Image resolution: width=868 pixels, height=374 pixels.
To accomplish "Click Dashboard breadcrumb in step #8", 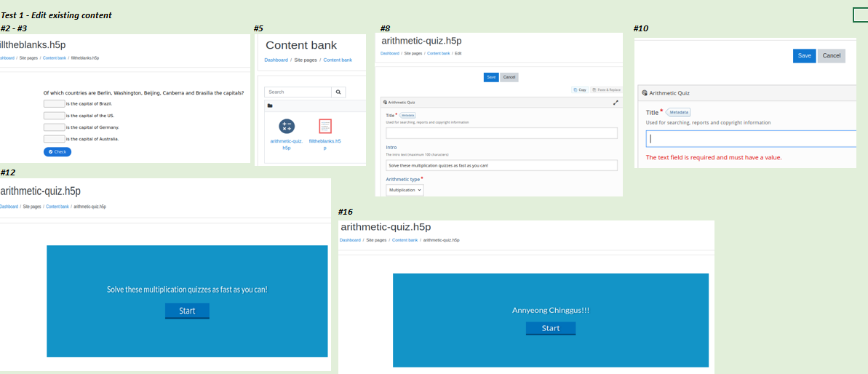I will pyautogui.click(x=390, y=54).
